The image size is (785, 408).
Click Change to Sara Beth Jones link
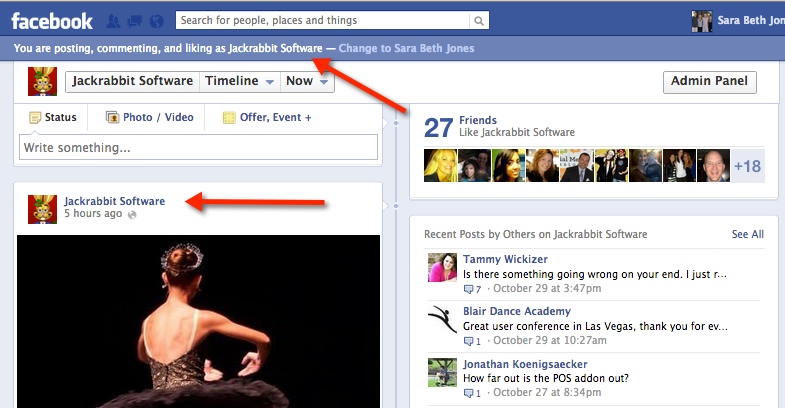(x=407, y=48)
